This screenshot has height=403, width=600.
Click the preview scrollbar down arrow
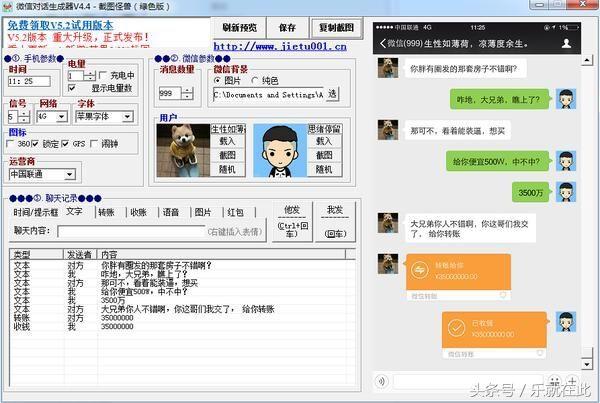(587, 364)
